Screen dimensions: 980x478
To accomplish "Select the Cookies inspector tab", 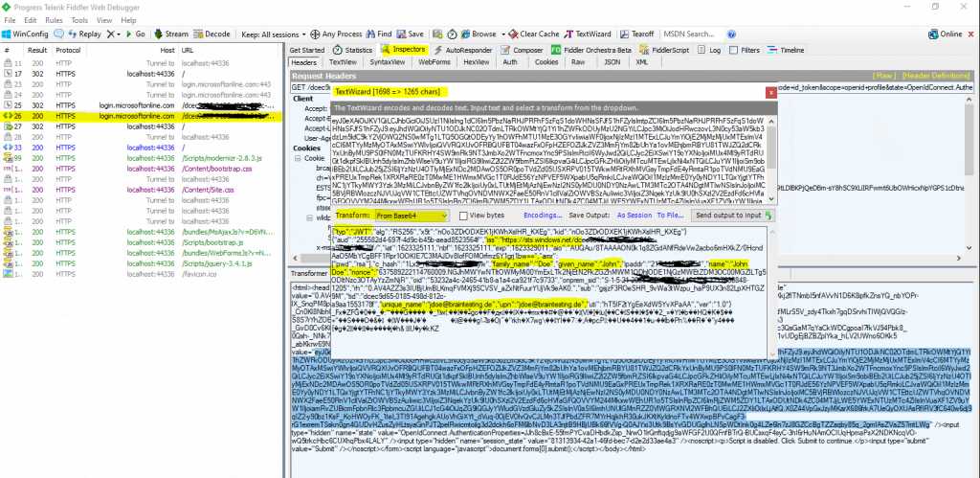I will click(546, 62).
